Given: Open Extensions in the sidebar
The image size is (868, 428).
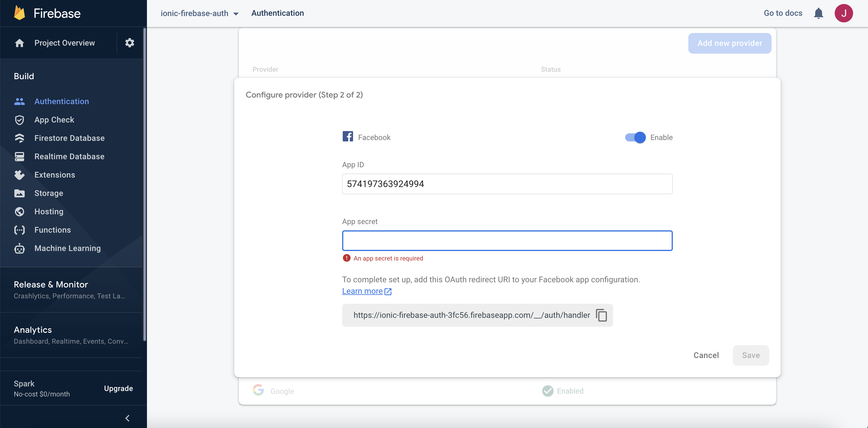Looking at the screenshot, I should click(x=55, y=175).
